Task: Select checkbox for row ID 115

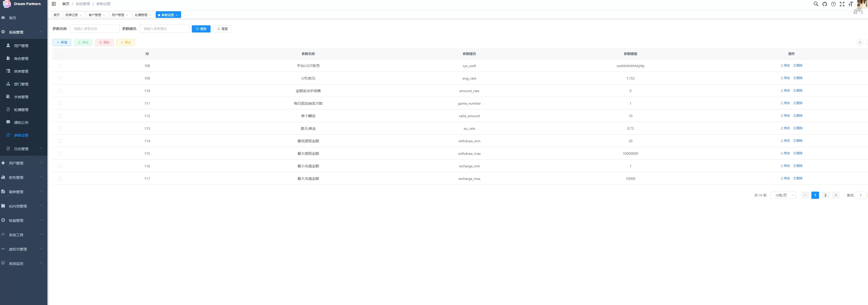Action: pyautogui.click(x=60, y=154)
